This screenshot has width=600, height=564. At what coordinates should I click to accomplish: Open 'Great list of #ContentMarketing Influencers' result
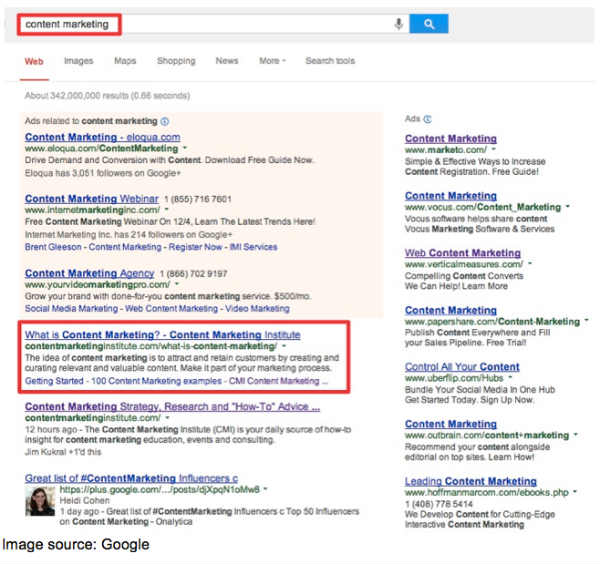pyautogui.click(x=131, y=478)
